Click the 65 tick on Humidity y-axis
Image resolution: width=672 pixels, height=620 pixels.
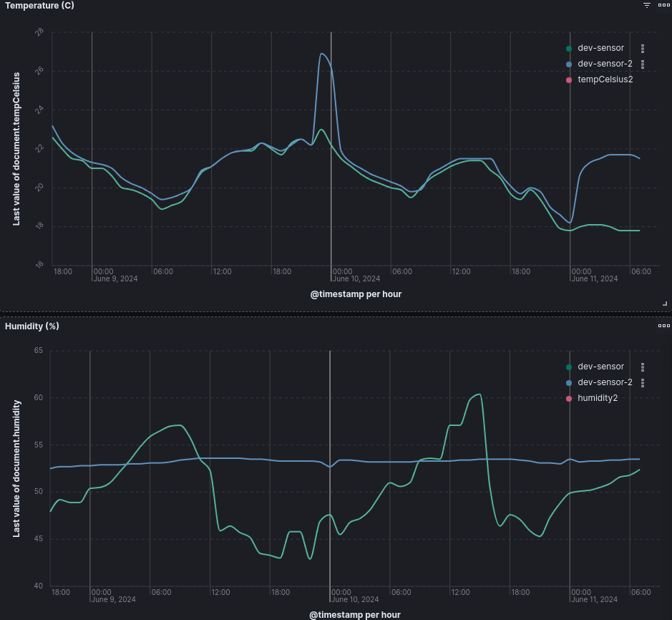click(39, 350)
